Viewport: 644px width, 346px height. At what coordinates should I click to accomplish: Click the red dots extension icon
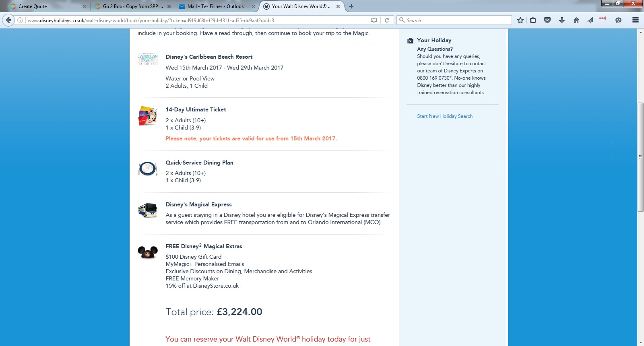[x=603, y=18]
